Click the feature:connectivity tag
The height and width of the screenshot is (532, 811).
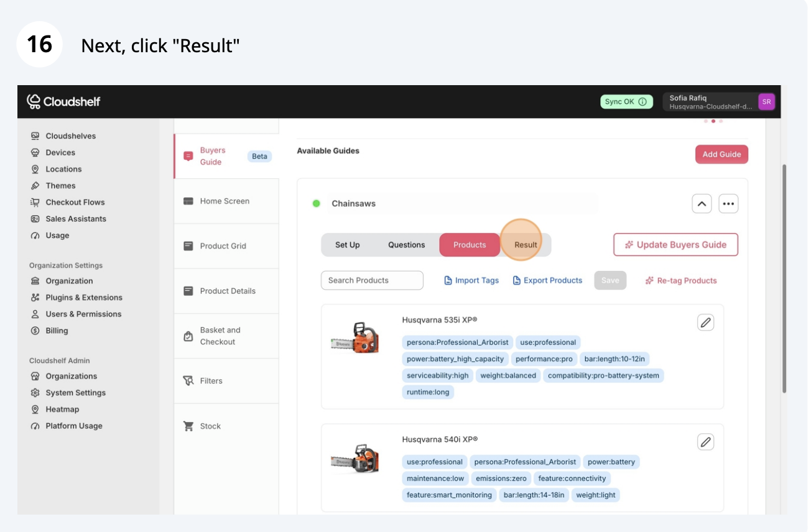pos(572,479)
